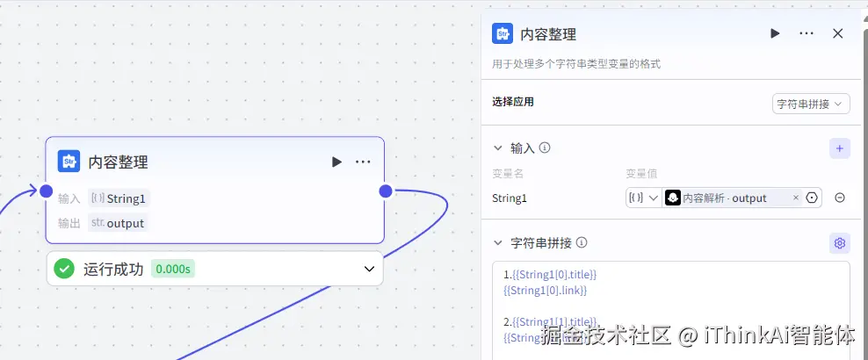Click the {{String1[0].link}} template variable
The height and width of the screenshot is (360, 868).
pos(545,291)
